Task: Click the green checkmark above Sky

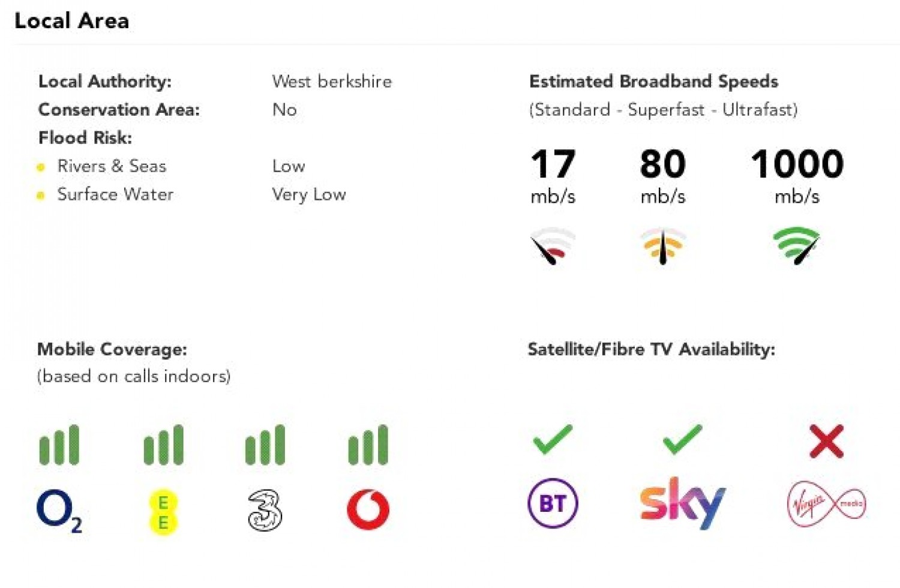Action: (683, 439)
